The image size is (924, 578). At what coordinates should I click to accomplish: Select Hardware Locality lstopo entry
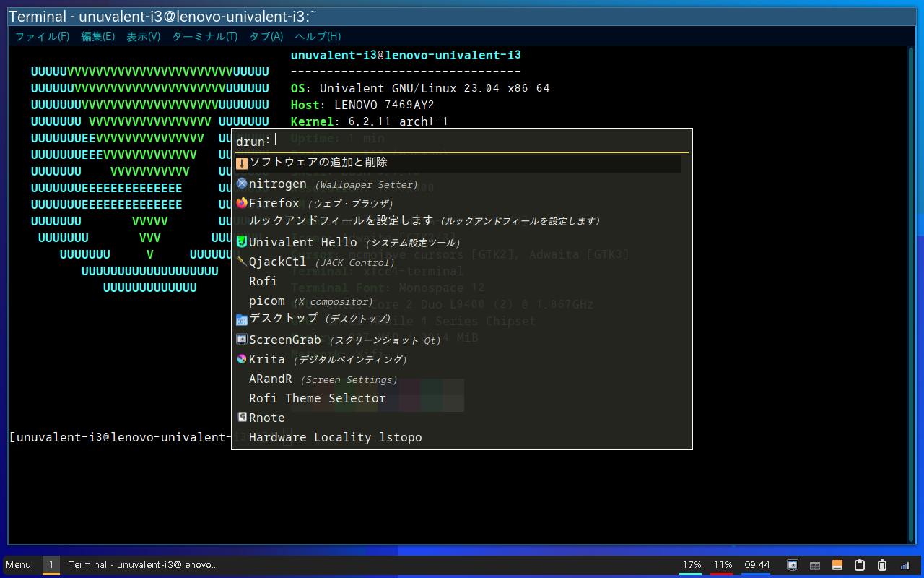click(458, 437)
